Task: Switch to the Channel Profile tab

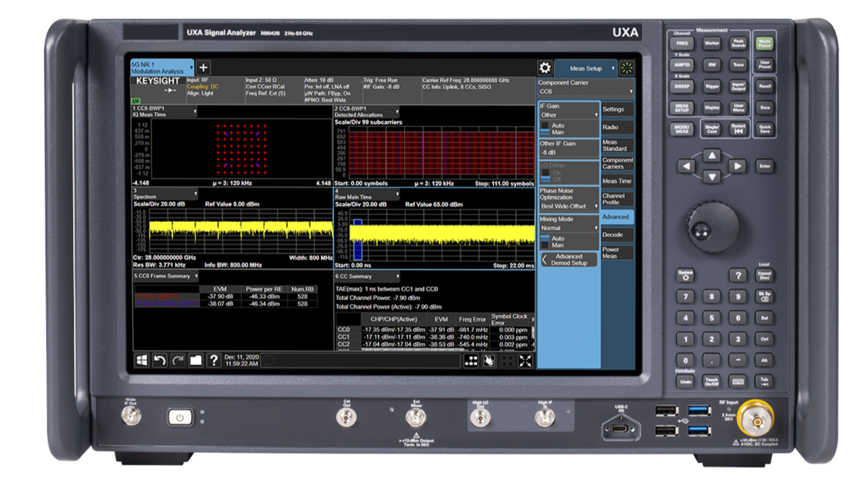Action: (x=617, y=199)
